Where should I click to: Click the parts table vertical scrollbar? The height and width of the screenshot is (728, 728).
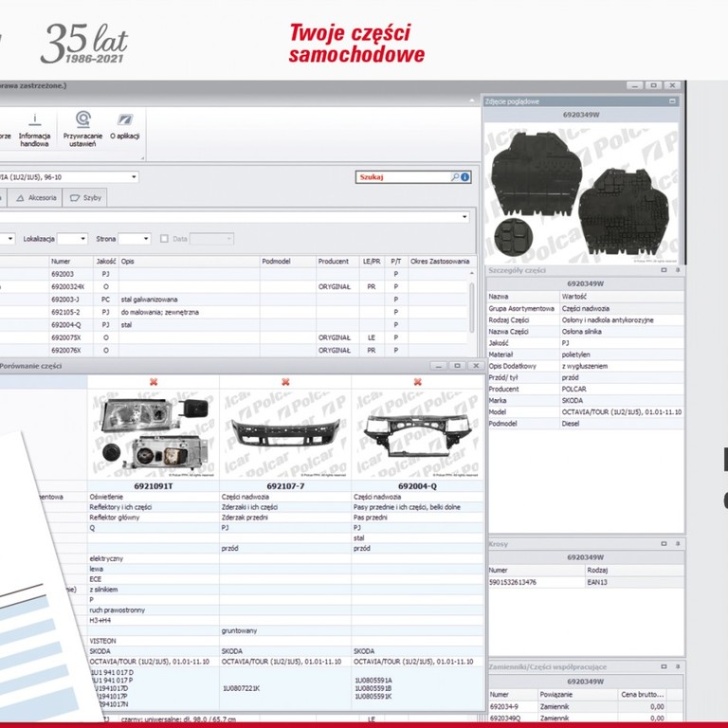click(472, 307)
